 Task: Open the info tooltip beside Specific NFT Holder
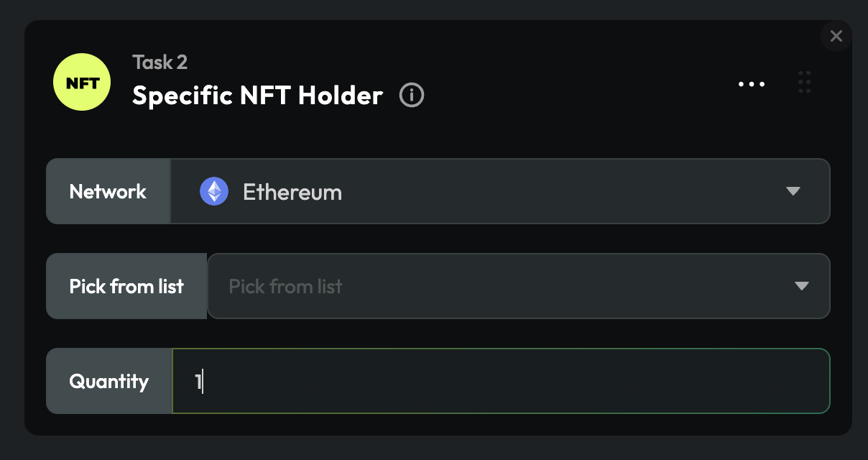point(412,95)
